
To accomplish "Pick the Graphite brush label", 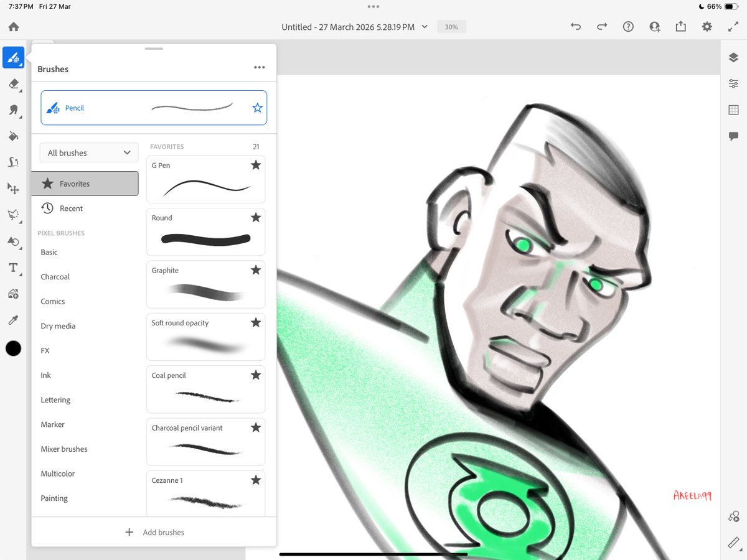I will (165, 271).
